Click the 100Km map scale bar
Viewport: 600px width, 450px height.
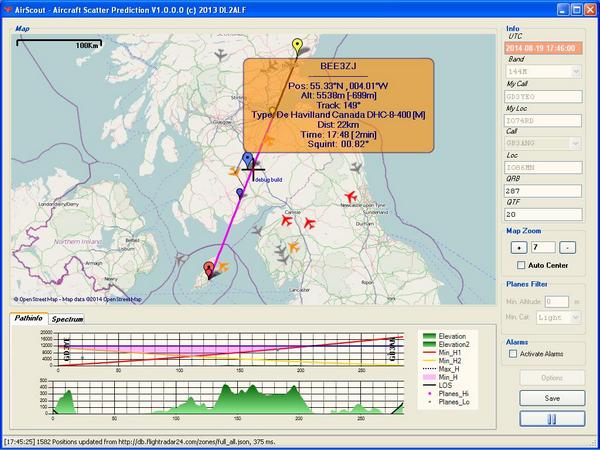(x=59, y=43)
